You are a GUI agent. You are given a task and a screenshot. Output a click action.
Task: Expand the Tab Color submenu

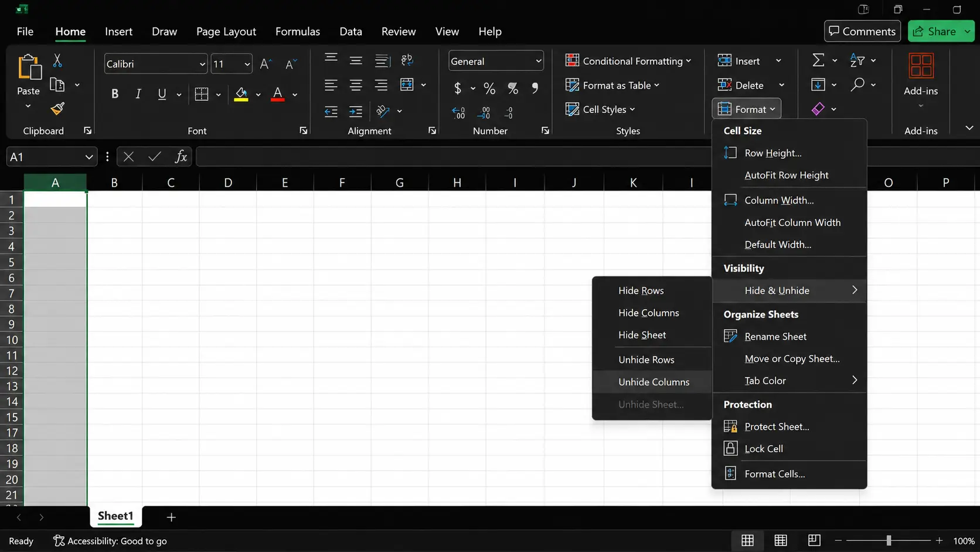(x=789, y=381)
